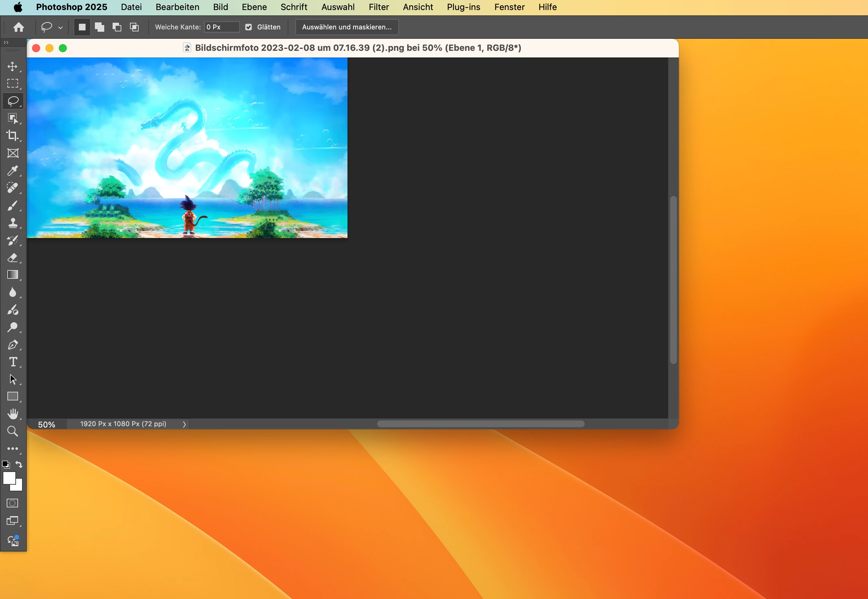
Task: Select the Move tool
Action: tap(12, 67)
